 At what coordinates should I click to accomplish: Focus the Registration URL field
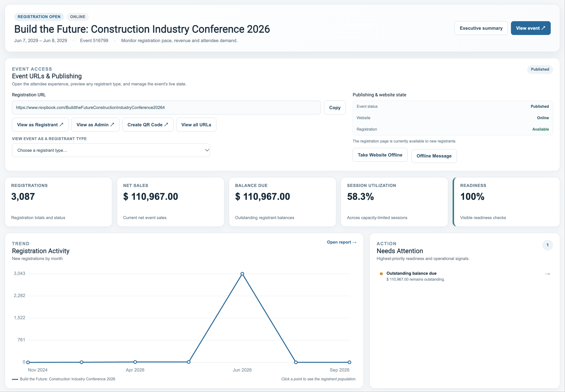[166, 108]
